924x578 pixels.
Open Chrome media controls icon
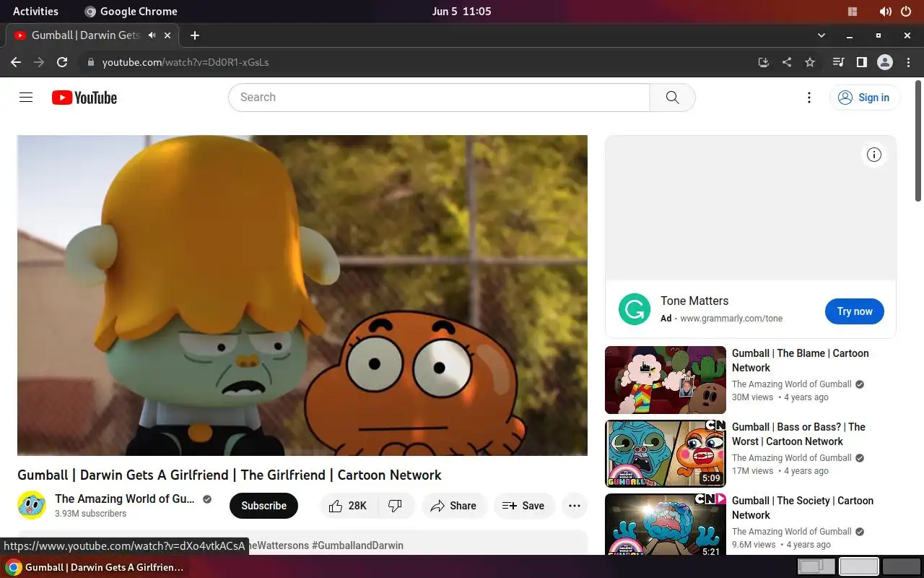click(x=838, y=62)
